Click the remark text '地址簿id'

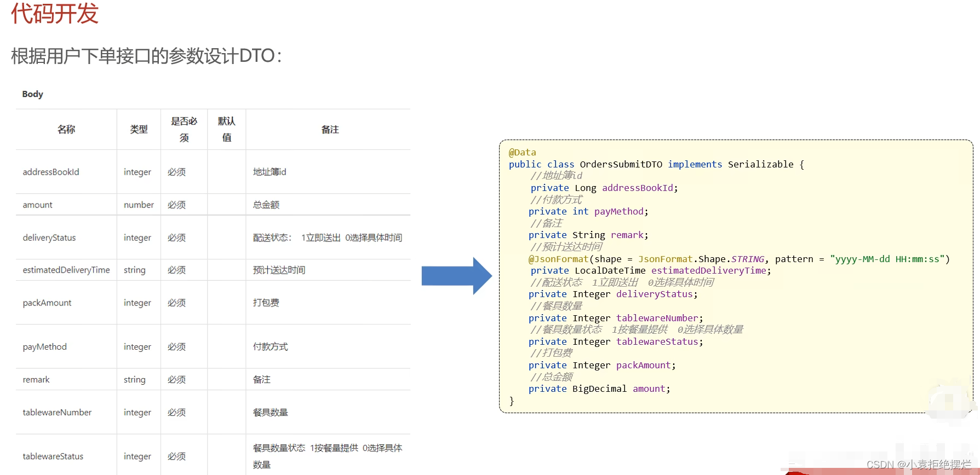270,172
